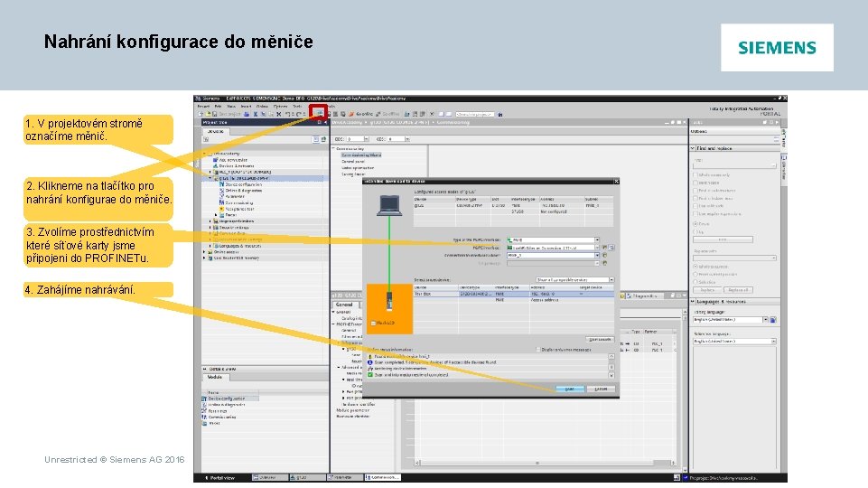Click the status messages list scrollbar down arrow

click(611, 376)
